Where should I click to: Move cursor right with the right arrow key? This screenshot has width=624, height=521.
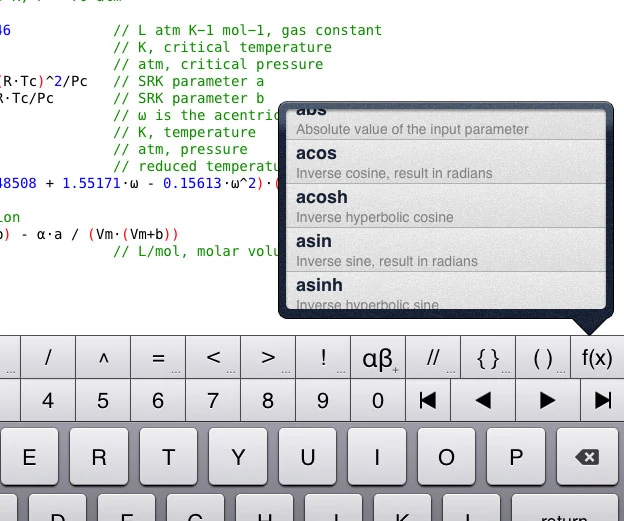(x=548, y=400)
